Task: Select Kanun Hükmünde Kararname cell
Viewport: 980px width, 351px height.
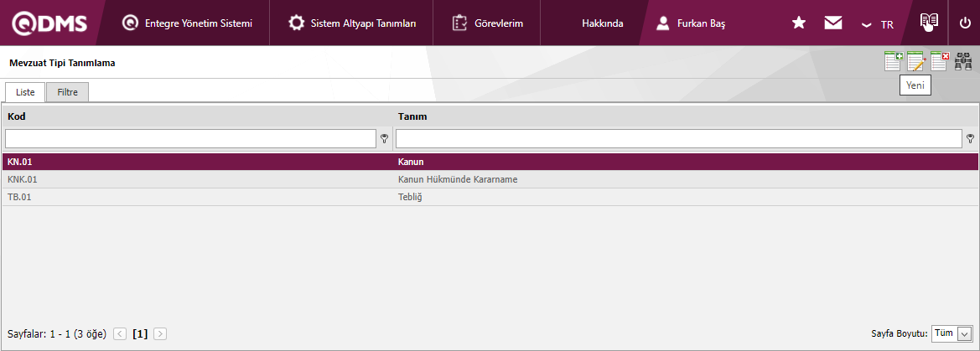Action: tap(458, 179)
